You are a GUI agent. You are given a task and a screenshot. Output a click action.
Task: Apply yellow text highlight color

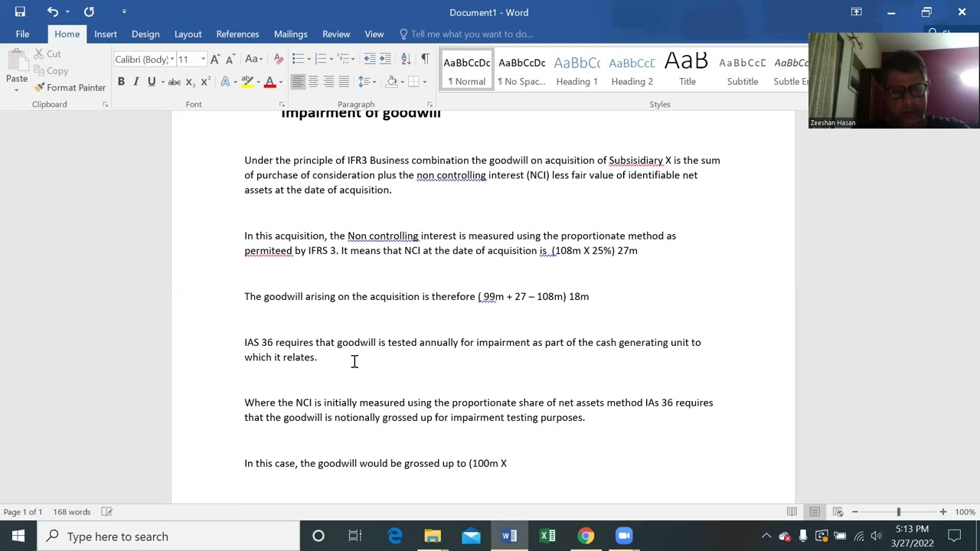click(247, 82)
